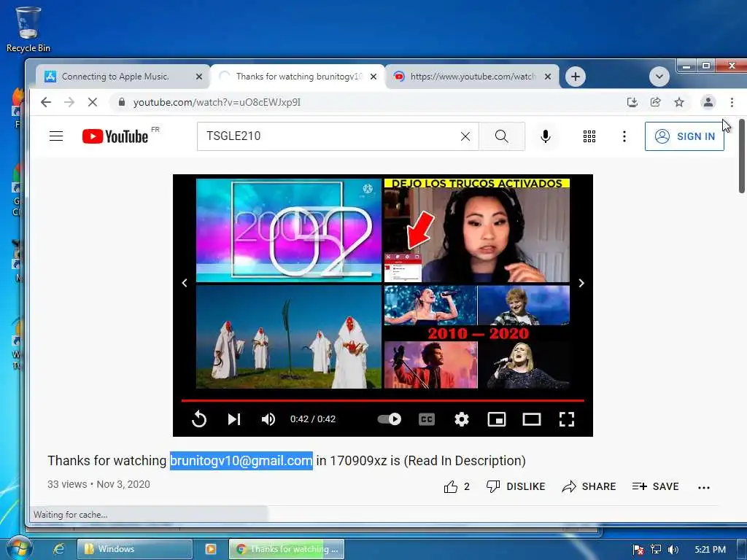747x560 pixels.
Task: Click the DISLIKE button
Action: point(516,486)
